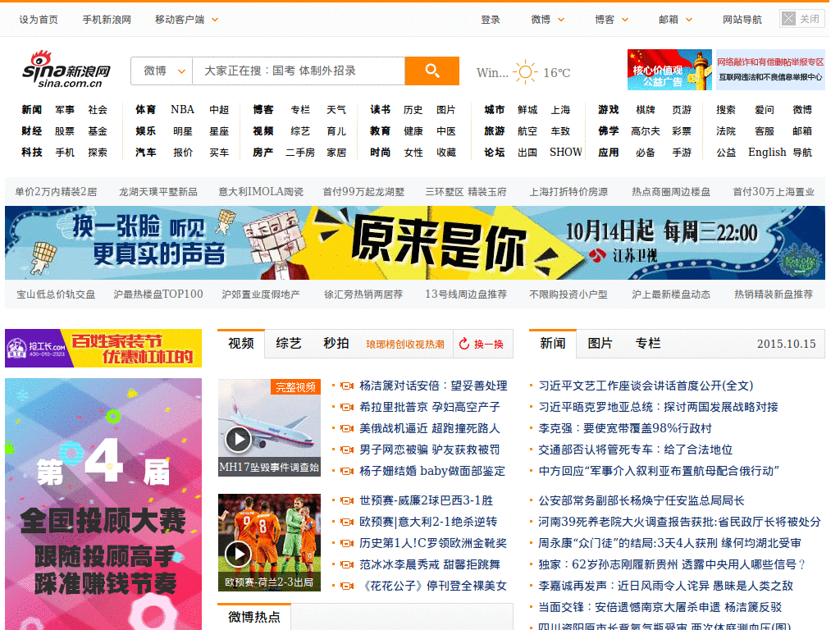Open the NBA navigation link
This screenshot has height=630, width=840.
tap(182, 110)
